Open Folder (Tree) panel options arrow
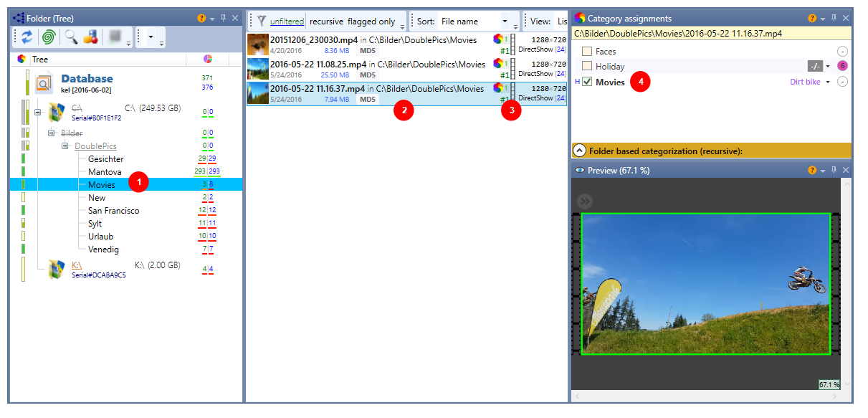The width and height of the screenshot is (868, 418). click(212, 18)
